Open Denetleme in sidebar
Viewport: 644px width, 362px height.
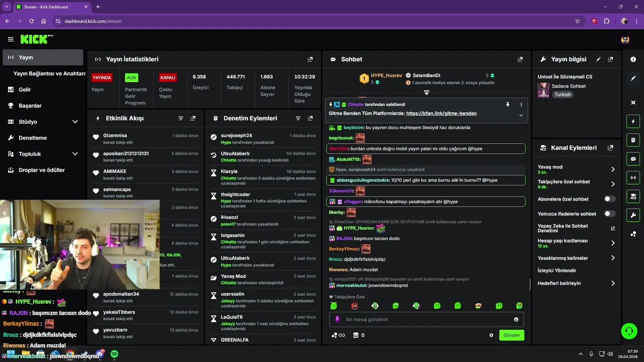coord(33,138)
